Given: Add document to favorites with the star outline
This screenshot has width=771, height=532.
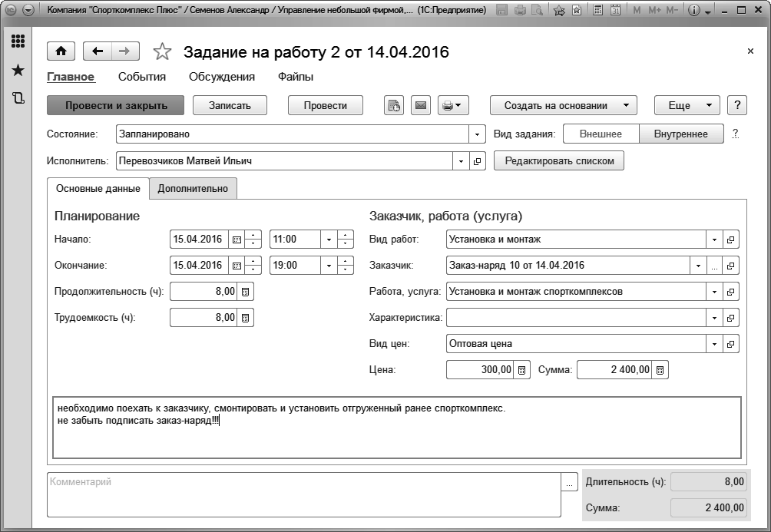Looking at the screenshot, I should coord(162,51).
